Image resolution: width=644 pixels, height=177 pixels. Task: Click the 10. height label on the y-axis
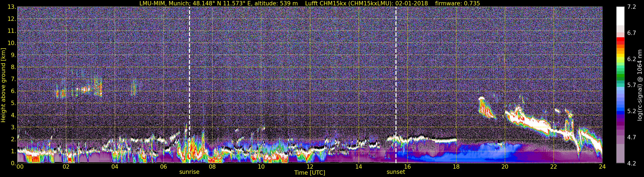click(x=12, y=43)
